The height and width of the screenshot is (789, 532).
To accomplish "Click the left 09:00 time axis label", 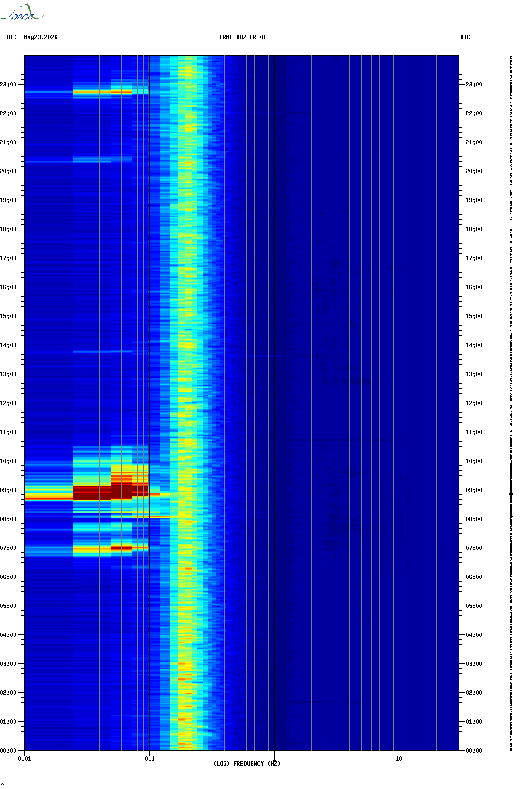I will (8, 490).
